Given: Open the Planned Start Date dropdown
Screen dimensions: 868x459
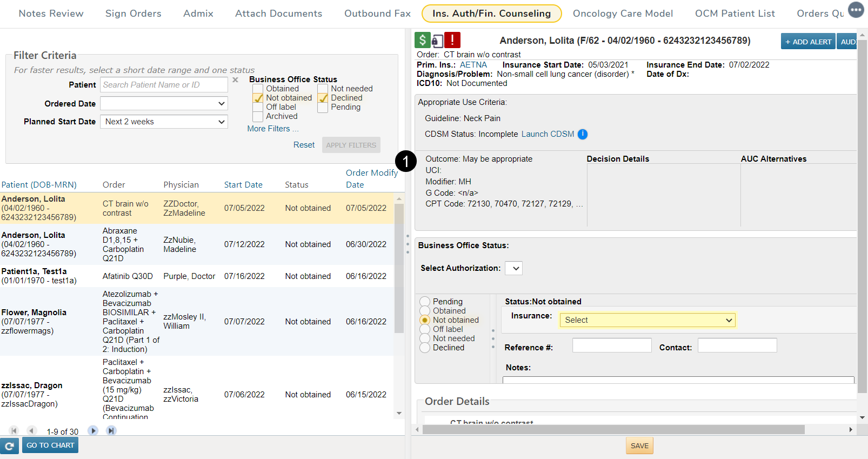Looking at the screenshot, I should pyautogui.click(x=164, y=122).
